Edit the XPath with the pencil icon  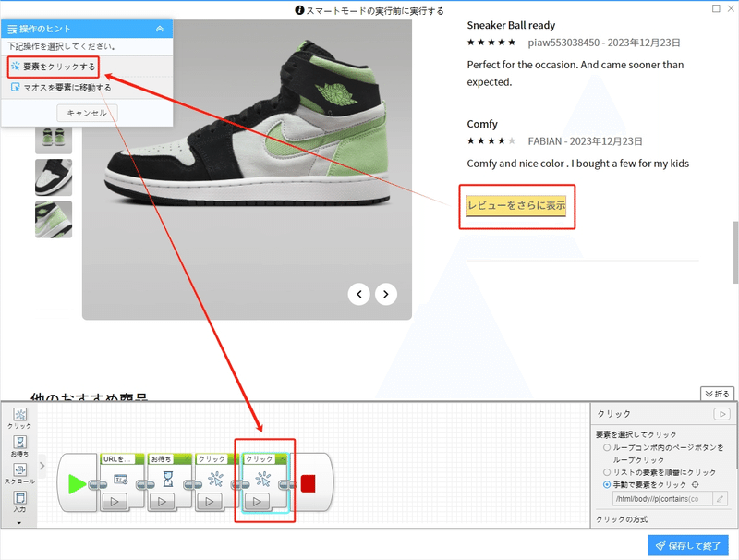point(721,499)
